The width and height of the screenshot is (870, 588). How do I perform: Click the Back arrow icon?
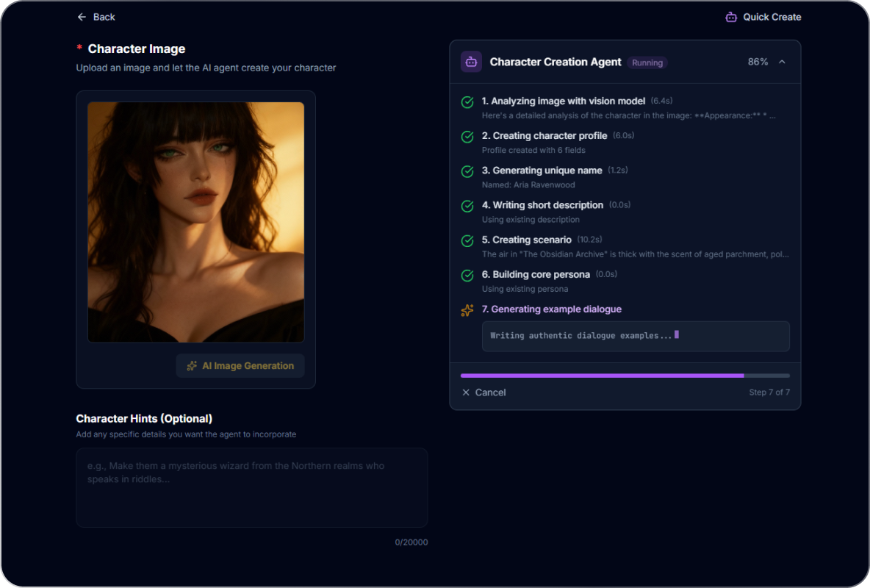click(x=82, y=17)
